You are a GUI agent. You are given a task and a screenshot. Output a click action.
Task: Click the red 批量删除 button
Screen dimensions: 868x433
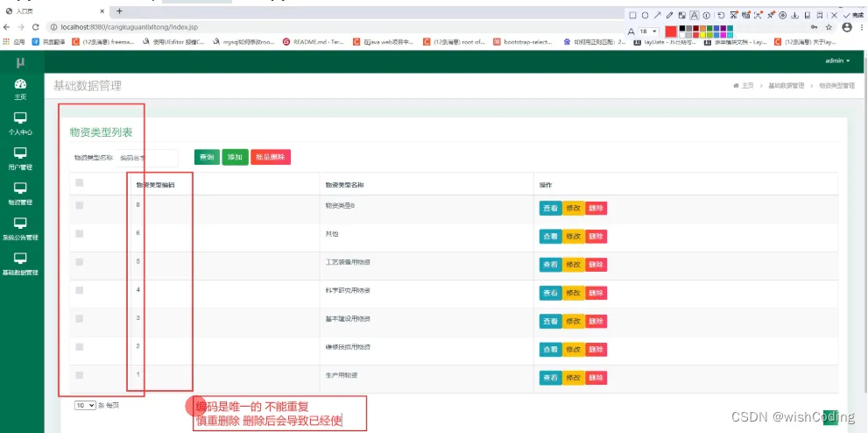point(271,157)
